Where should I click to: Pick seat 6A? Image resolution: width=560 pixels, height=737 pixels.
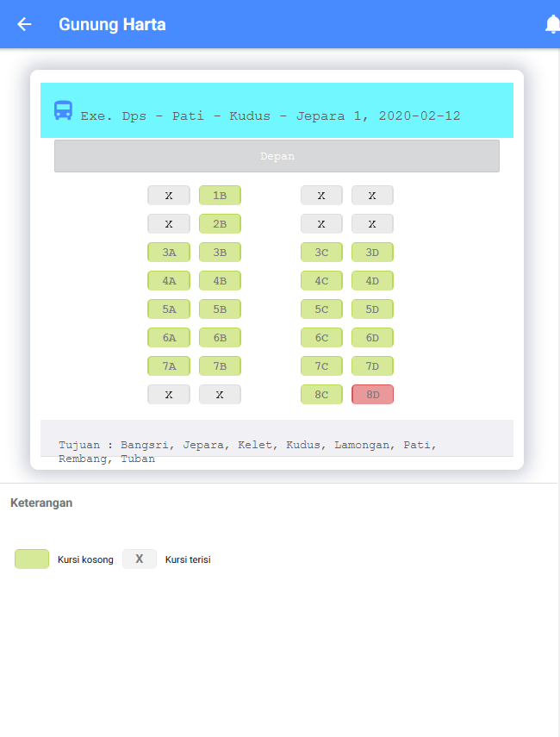[x=169, y=338]
